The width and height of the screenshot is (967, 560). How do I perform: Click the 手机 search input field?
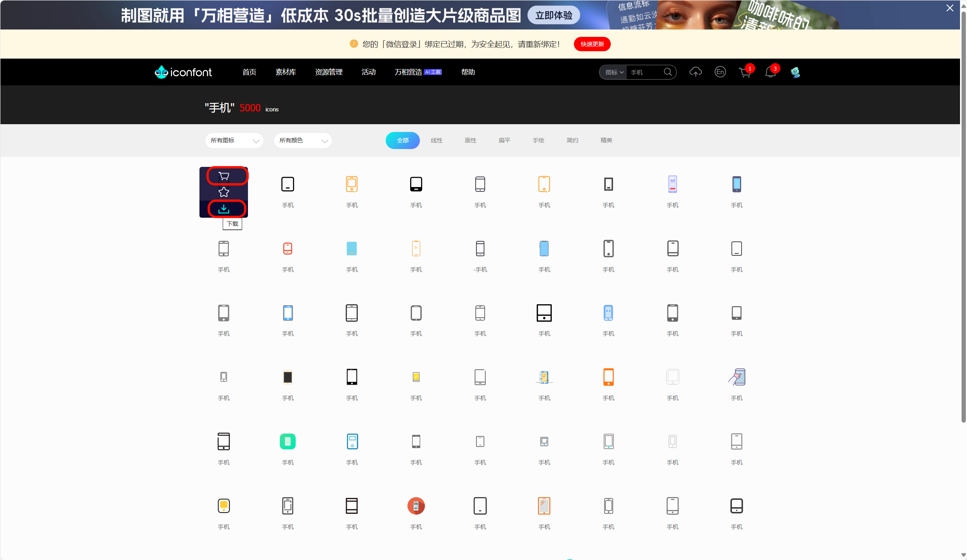click(644, 72)
